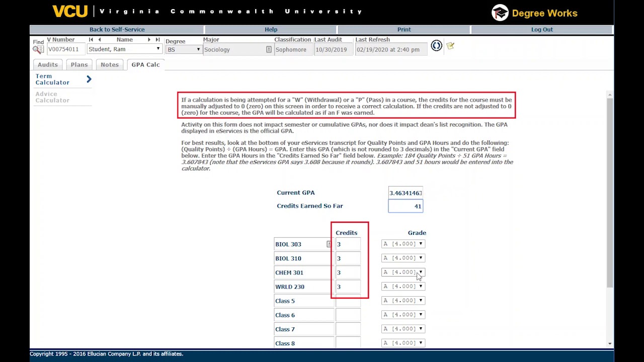Click the VCU logo
This screenshot has height=362, width=644.
70,11
